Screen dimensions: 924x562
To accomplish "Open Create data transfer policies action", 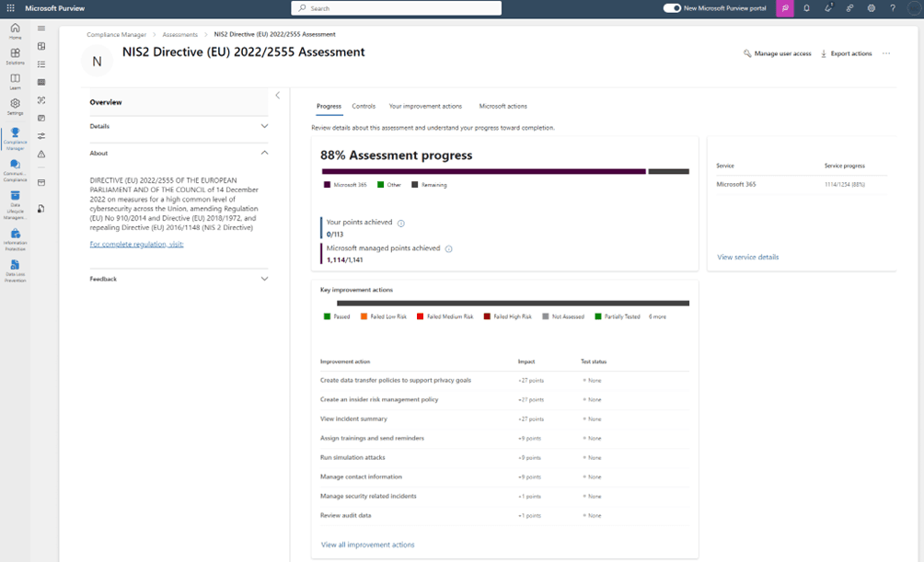I will tap(396, 381).
